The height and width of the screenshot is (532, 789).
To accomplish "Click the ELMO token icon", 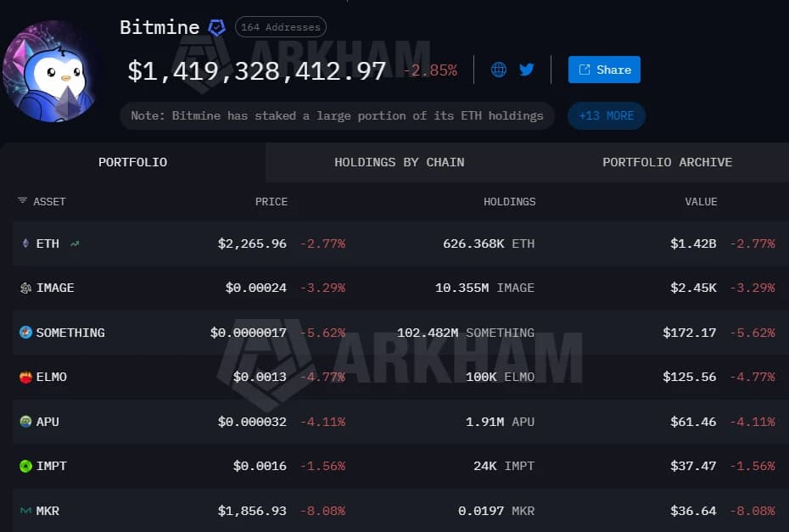I will (26, 377).
